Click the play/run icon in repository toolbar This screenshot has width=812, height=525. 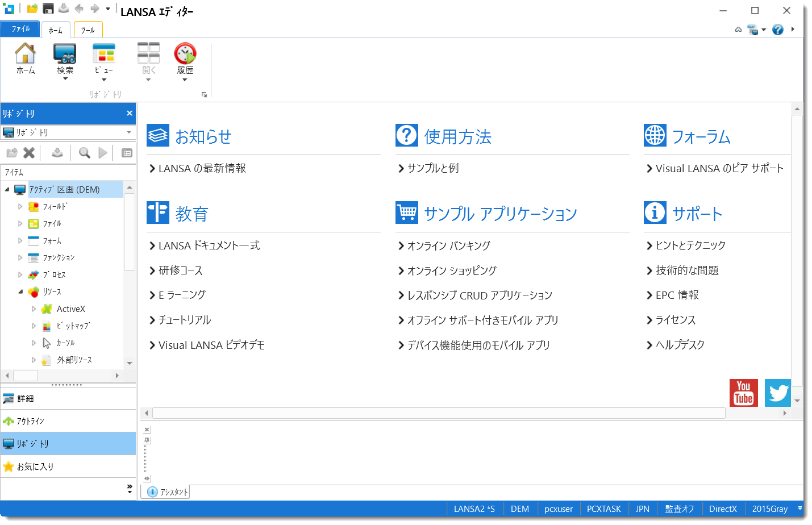(x=103, y=152)
